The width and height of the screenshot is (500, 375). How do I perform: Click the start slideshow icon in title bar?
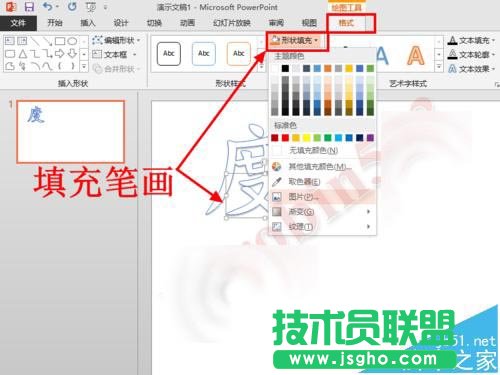[x=90, y=7]
